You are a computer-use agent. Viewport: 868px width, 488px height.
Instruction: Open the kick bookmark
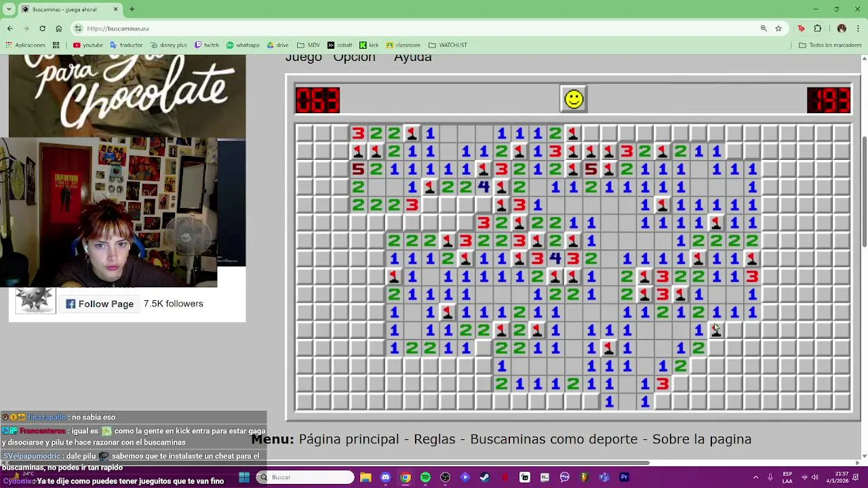369,45
